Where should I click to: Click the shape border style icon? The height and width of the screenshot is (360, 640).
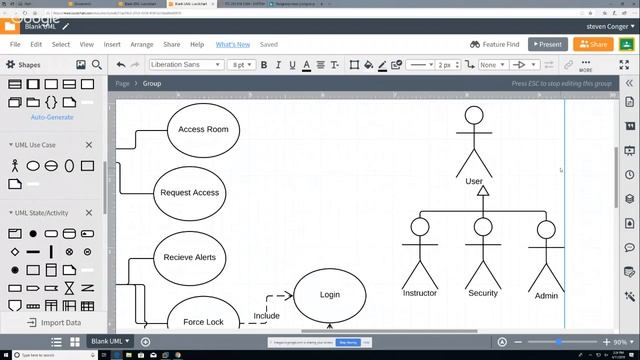[x=354, y=65]
